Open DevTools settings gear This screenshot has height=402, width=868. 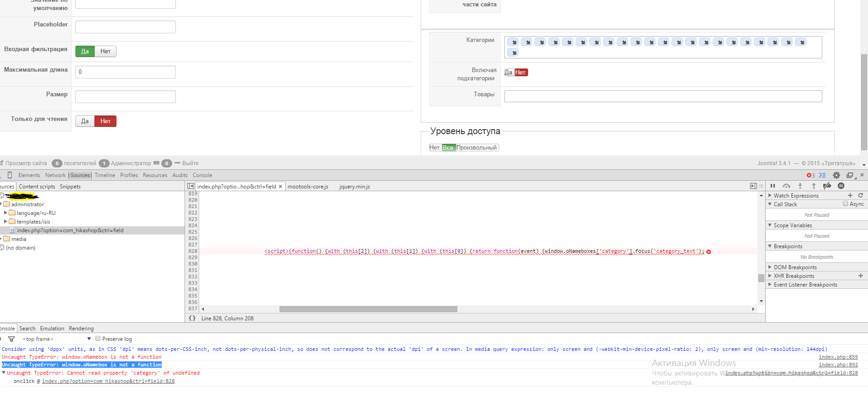[x=836, y=175]
